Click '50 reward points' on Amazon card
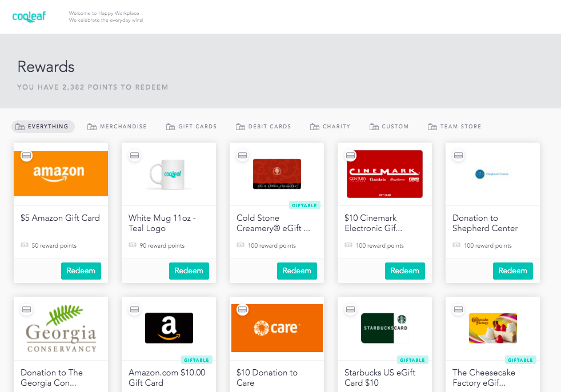This screenshot has height=392, width=561. [54, 245]
